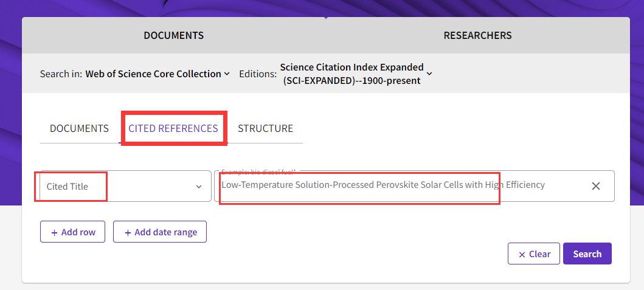The width and height of the screenshot is (644, 290).
Task: Switch to the RESEARCHERS tab
Action: point(477,35)
